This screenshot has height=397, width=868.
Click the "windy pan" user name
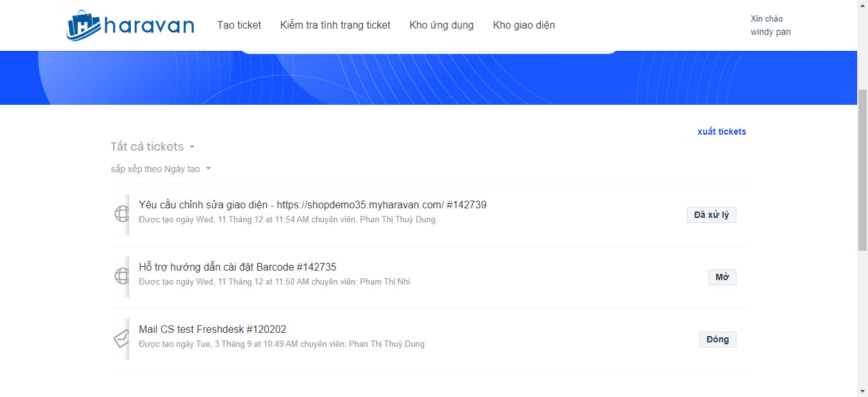coord(770,32)
